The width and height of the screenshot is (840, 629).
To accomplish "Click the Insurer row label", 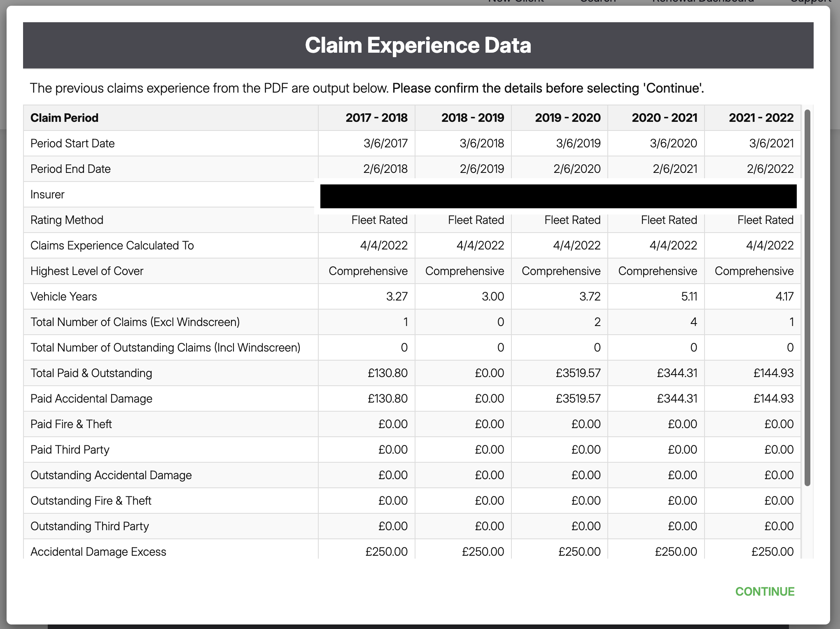I will (x=47, y=194).
